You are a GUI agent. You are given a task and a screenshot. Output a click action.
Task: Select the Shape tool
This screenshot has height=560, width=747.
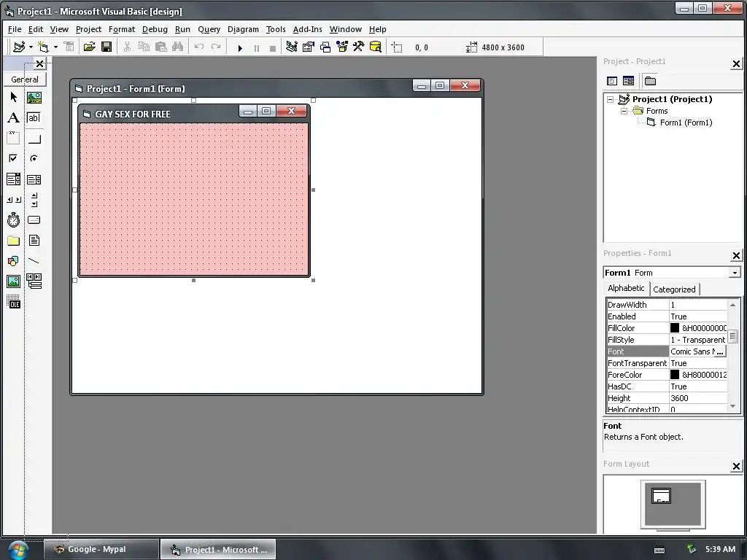click(13, 261)
